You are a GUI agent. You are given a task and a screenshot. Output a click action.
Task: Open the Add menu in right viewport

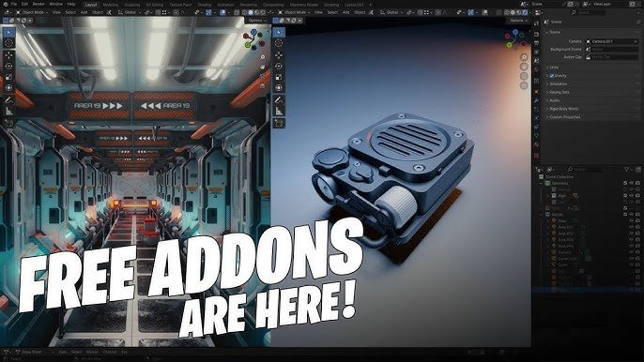tap(346, 12)
